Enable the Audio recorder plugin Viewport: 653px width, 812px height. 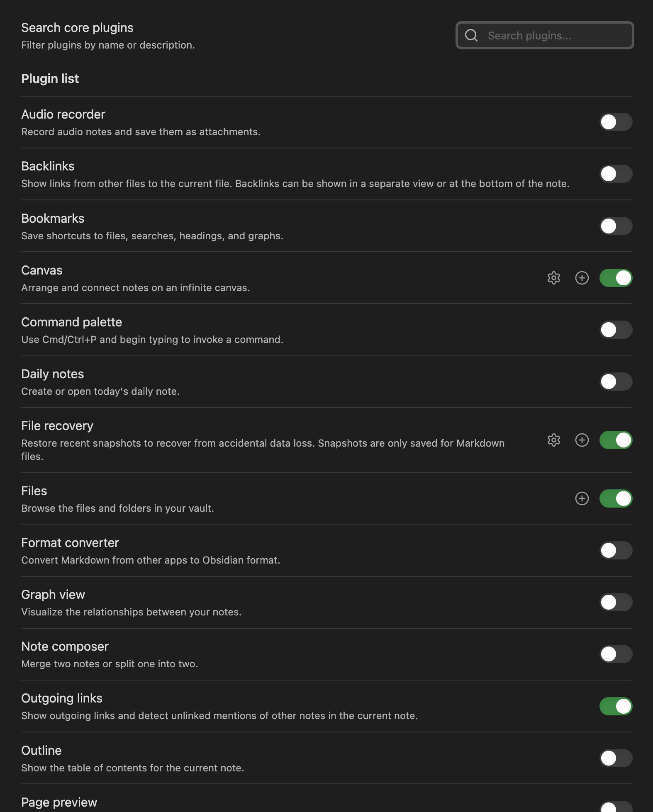[616, 122]
